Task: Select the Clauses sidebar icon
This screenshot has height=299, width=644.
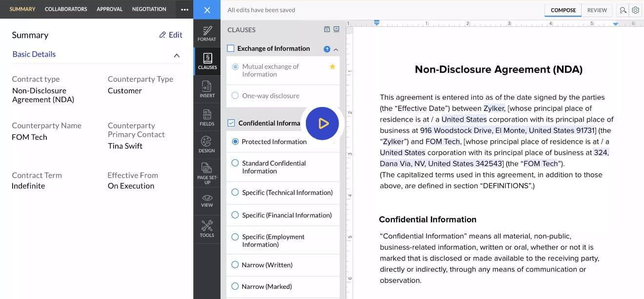Action: pyautogui.click(x=207, y=61)
